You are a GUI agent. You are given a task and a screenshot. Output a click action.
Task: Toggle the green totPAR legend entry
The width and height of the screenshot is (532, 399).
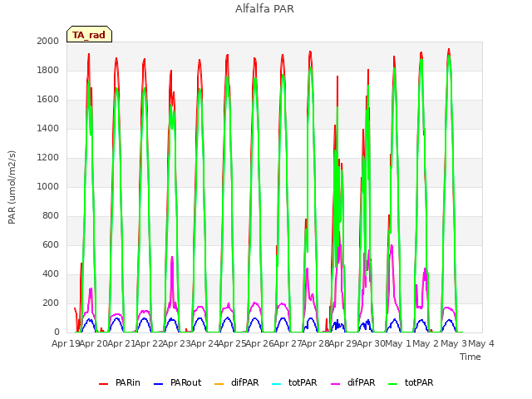pos(411,382)
